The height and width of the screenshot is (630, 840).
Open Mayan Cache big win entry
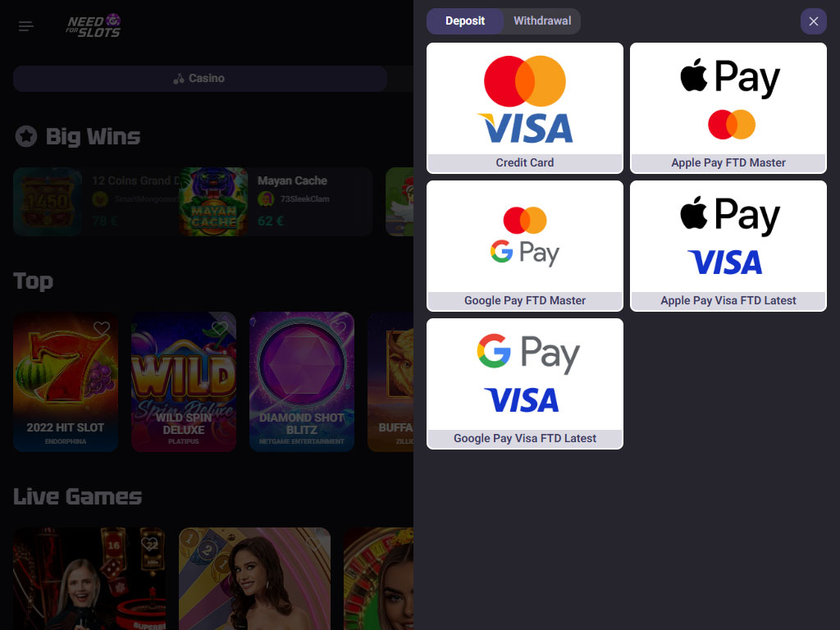pos(276,202)
